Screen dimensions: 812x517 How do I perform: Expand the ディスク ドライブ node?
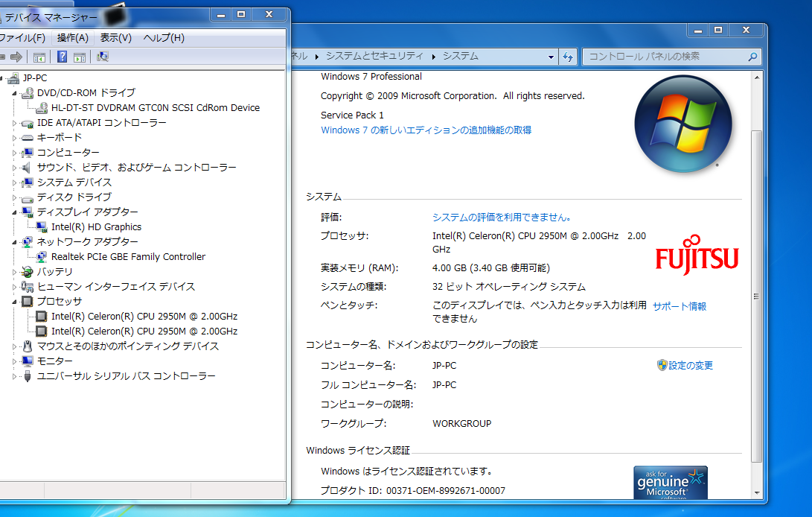14,197
